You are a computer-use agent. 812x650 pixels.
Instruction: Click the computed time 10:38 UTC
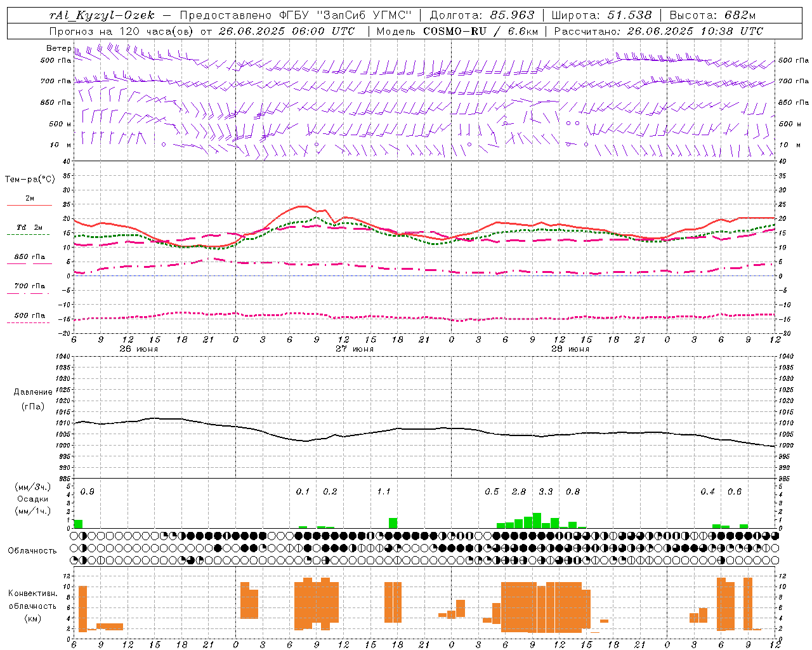tap(731, 31)
